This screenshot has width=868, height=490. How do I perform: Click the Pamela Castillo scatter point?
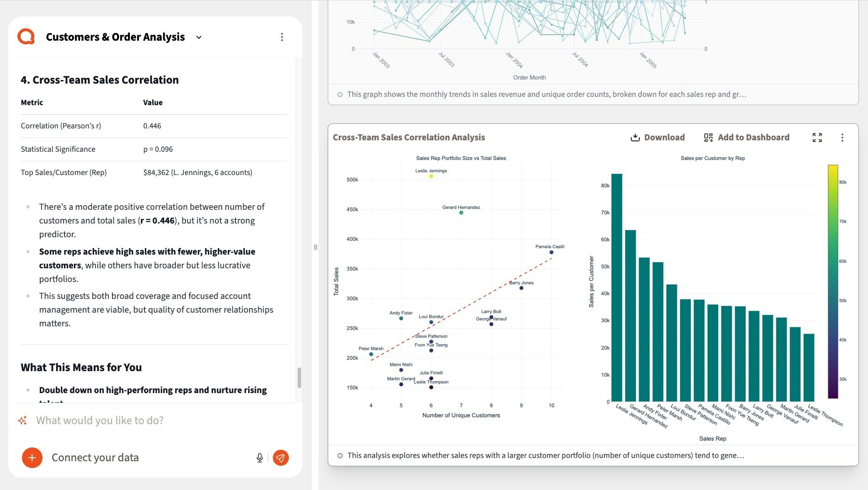pos(551,252)
